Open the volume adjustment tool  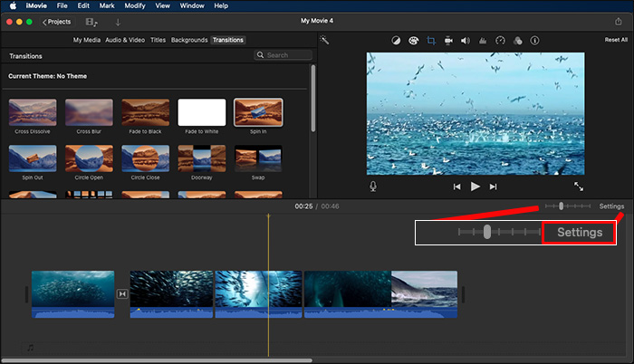pos(465,41)
